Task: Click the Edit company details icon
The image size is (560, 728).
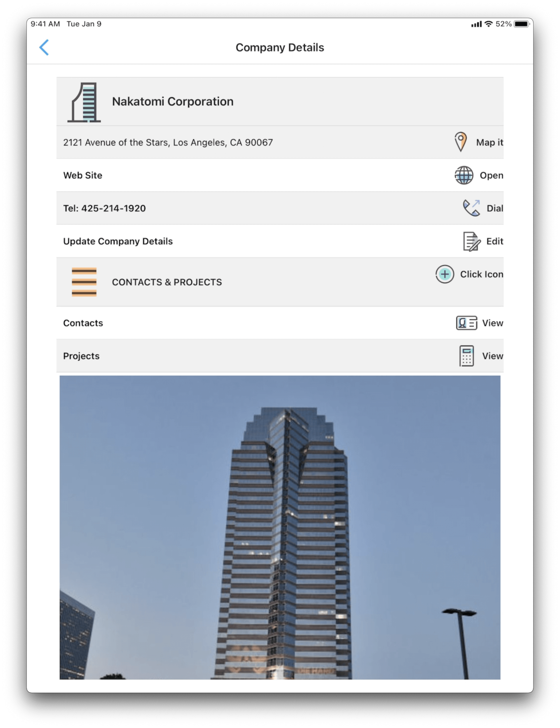Action: click(470, 241)
